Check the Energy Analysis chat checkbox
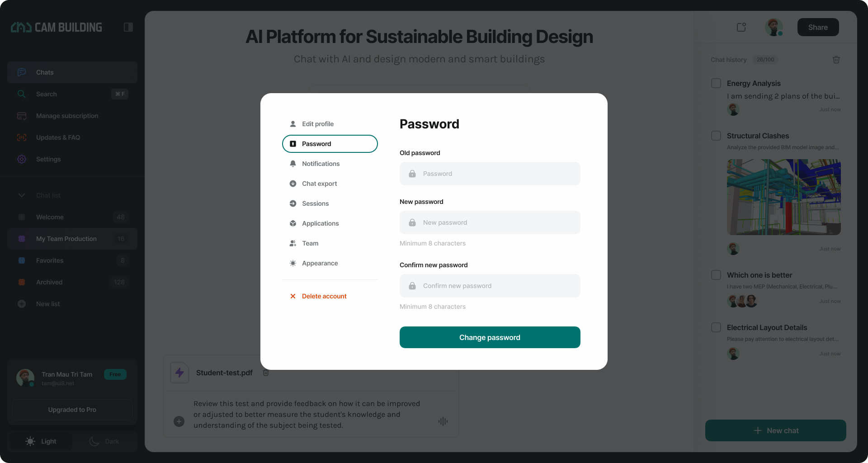This screenshot has width=868, height=463. point(716,83)
